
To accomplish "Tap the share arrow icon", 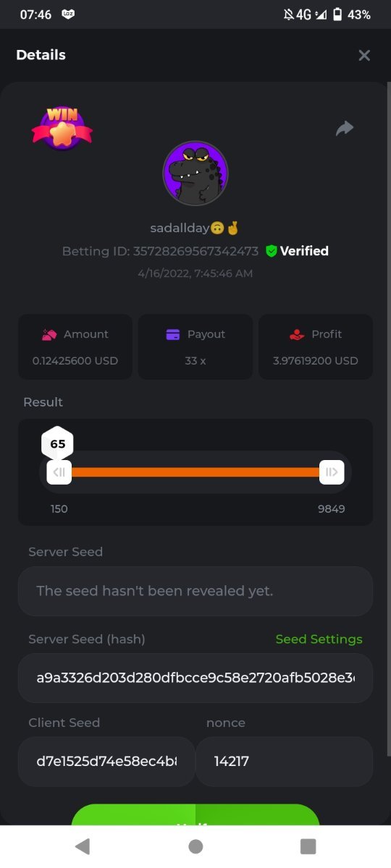I will tap(345, 129).
